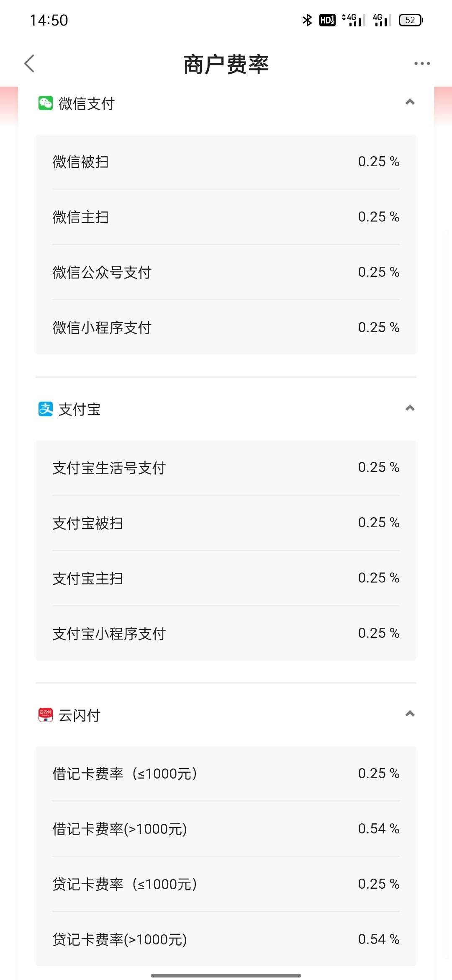Tap 贷记卡费率 (≤1000元) row
Viewport: 452px width, 980px height.
click(226, 884)
